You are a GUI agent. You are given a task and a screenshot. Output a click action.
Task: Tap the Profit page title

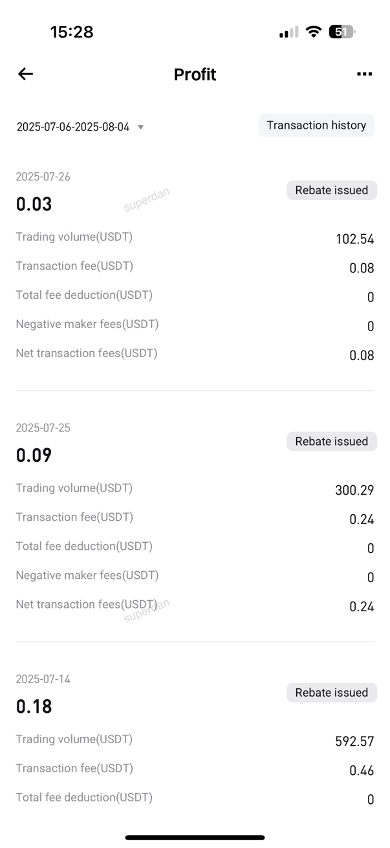pos(195,75)
